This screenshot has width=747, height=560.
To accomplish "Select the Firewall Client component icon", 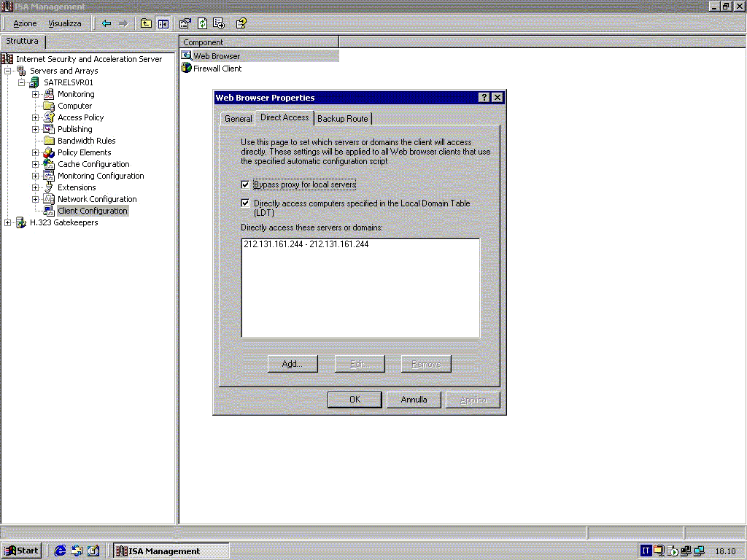I will (187, 69).
